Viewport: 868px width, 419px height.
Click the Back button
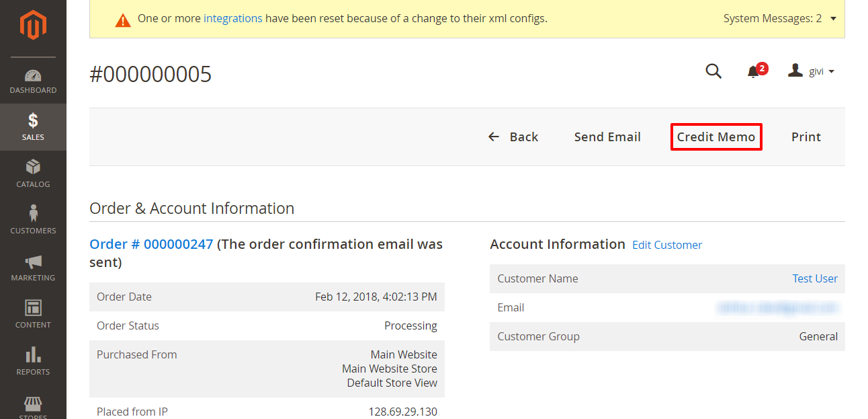point(513,137)
